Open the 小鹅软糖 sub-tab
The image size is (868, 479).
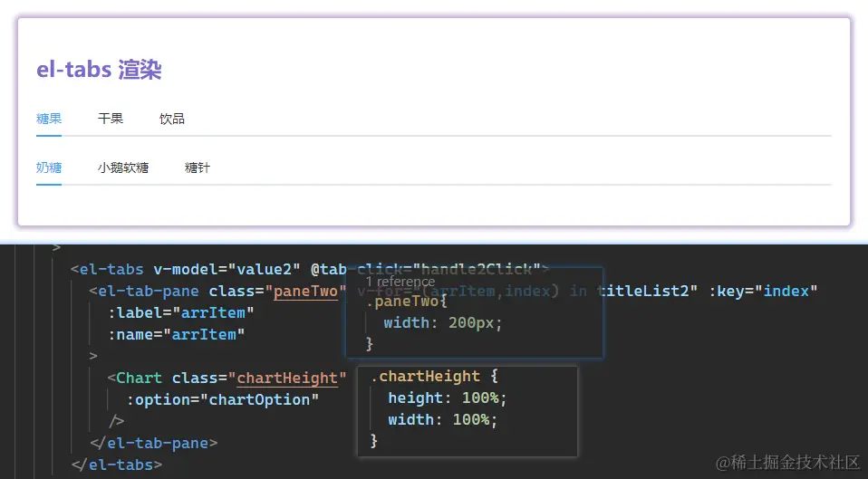tap(123, 168)
